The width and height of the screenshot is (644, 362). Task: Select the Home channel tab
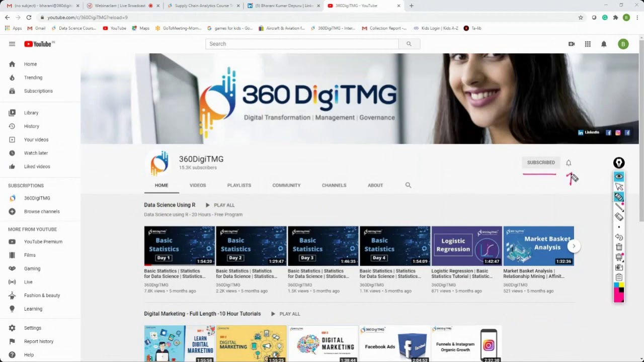coord(162,185)
